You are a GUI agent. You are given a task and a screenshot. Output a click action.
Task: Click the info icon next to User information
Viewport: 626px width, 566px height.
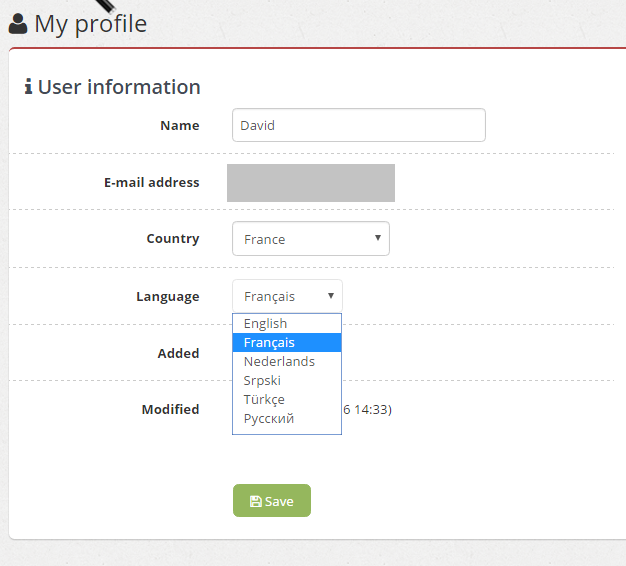point(28,87)
